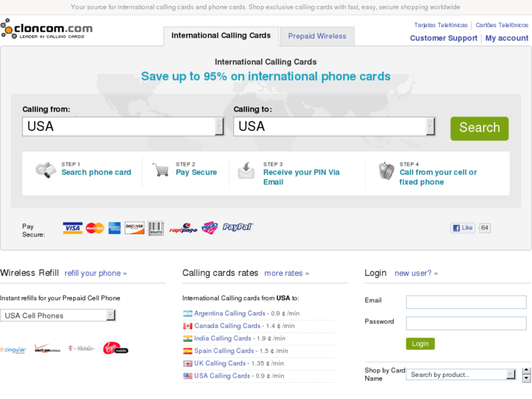532x399 pixels.
Task: Click the T-Mobile carrier logo
Action: (x=81, y=348)
